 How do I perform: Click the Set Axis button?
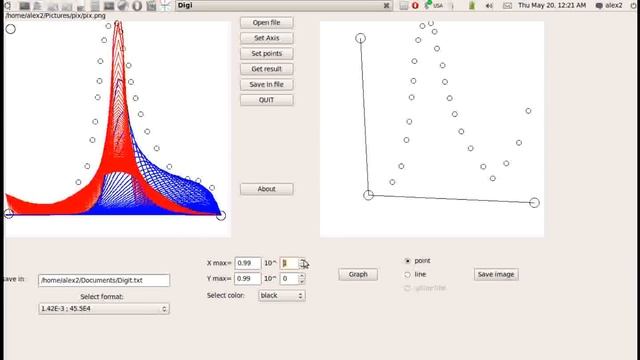point(267,38)
